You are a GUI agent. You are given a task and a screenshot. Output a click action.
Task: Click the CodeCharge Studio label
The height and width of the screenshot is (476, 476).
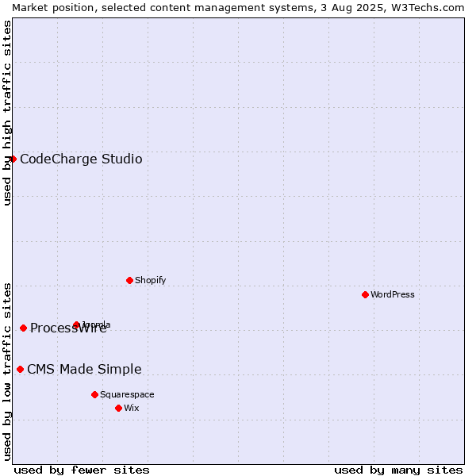coord(81,159)
